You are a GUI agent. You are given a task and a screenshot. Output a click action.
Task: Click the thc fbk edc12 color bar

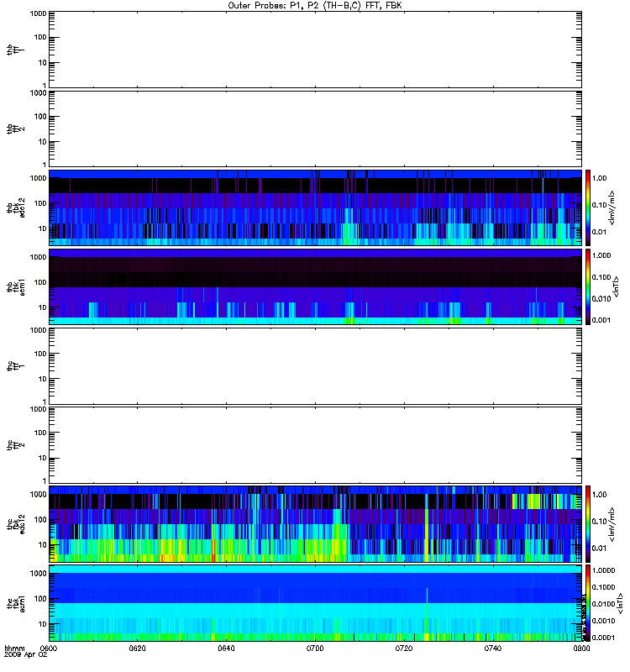click(x=588, y=524)
